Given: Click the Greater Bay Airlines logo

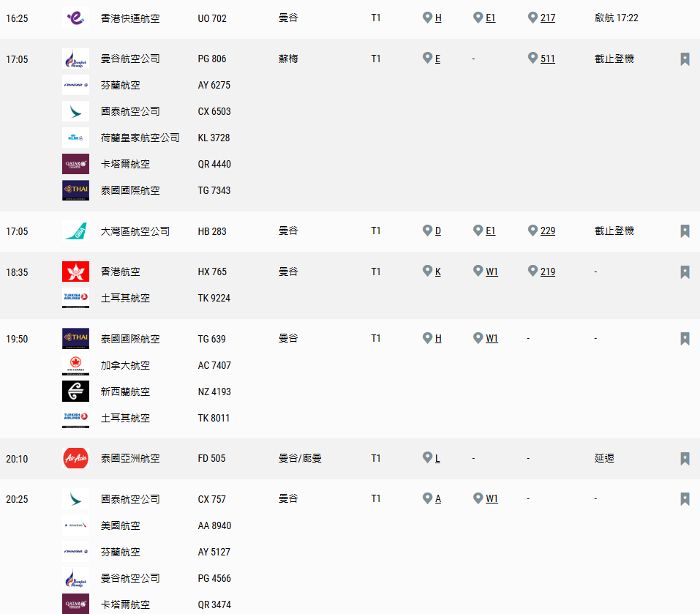Looking at the screenshot, I should click(75, 231).
